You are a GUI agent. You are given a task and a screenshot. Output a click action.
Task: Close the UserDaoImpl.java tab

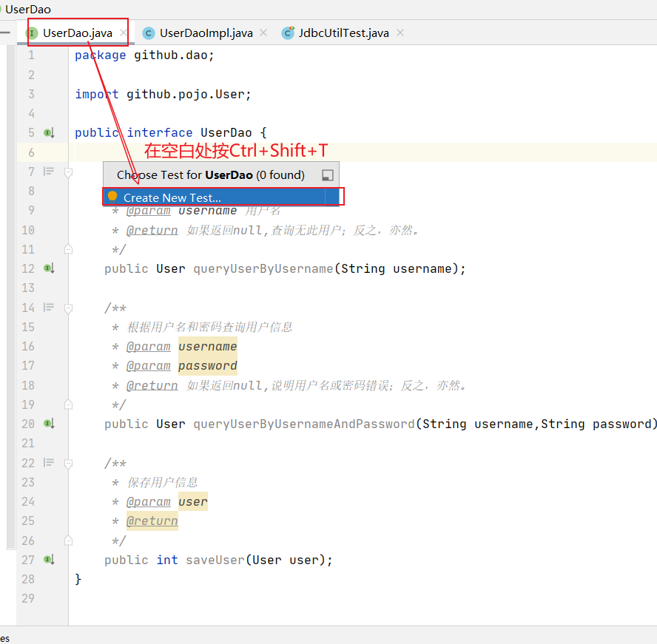tap(263, 33)
